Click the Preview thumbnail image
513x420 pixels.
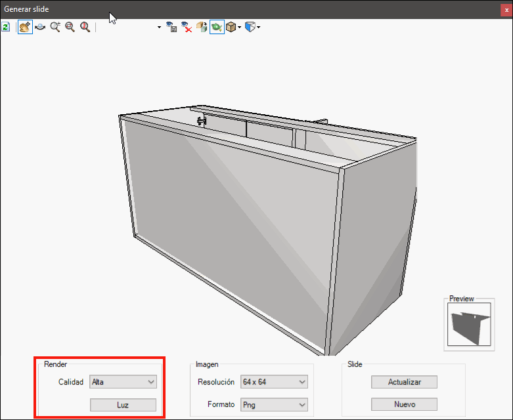point(469,324)
